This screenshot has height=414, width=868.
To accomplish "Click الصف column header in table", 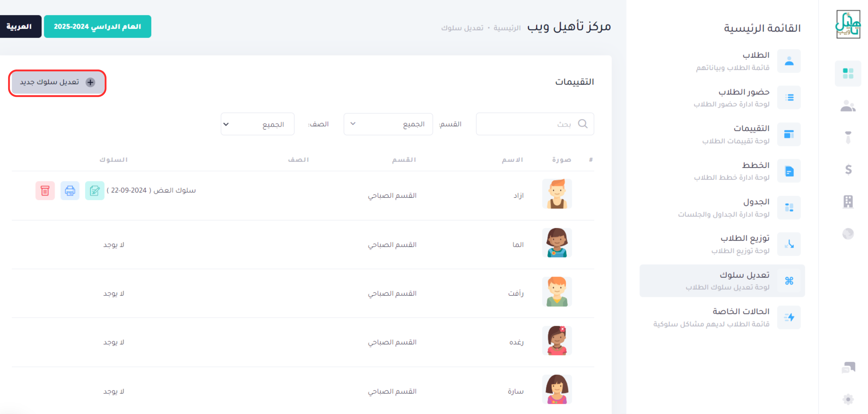I will pyautogui.click(x=298, y=159).
